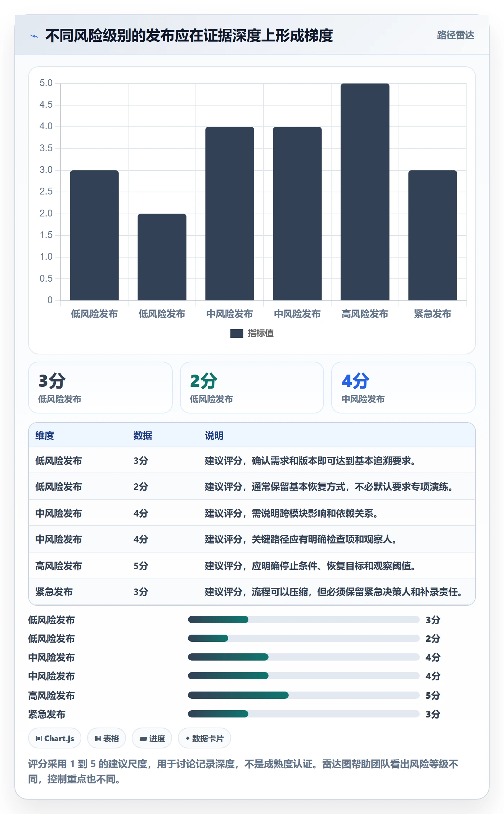Viewport: 504px width, 814px height.
Task: Select the row about 关键路径应有明确检查项和观察人
Action: (x=252, y=539)
